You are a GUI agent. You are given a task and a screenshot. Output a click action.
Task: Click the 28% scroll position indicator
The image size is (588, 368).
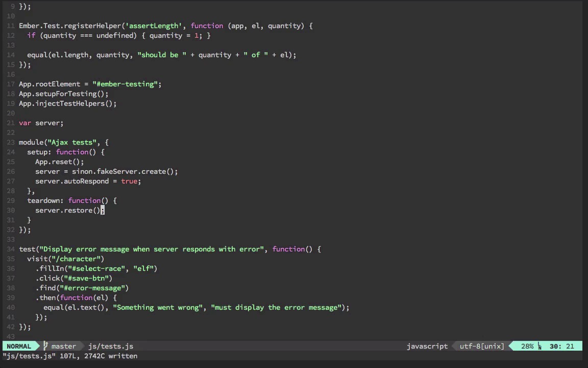click(527, 346)
